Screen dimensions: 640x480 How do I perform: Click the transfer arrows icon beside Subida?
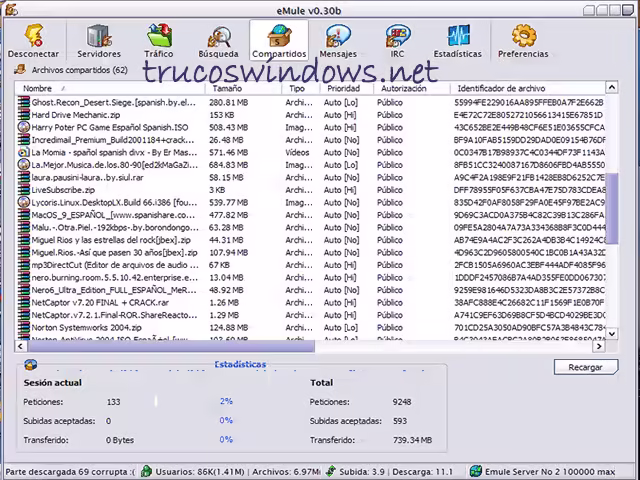[x=331, y=471]
